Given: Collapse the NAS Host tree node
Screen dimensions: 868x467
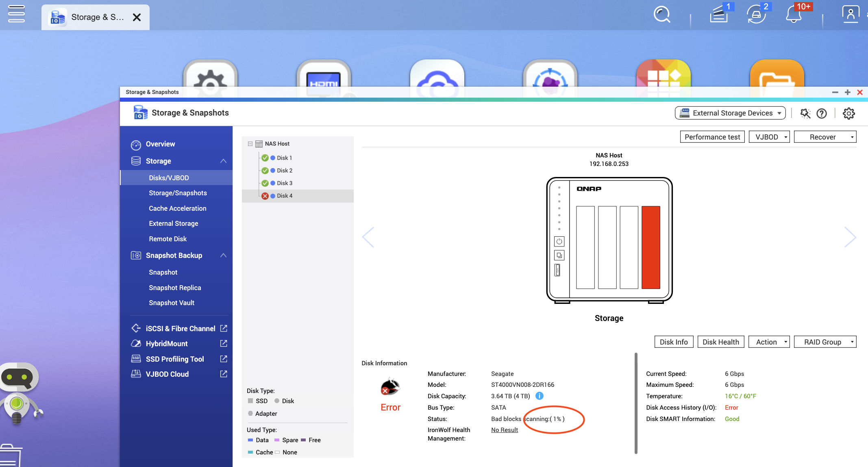Looking at the screenshot, I should click(x=250, y=144).
